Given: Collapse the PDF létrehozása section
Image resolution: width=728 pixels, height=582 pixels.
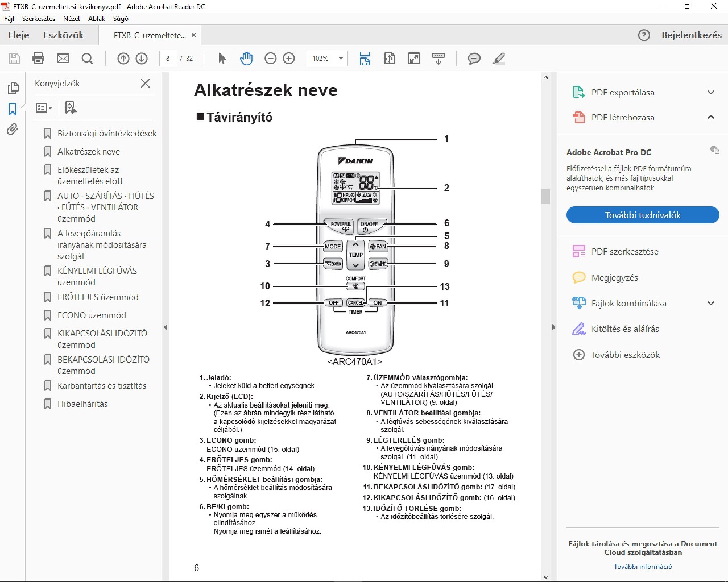Looking at the screenshot, I should (711, 117).
